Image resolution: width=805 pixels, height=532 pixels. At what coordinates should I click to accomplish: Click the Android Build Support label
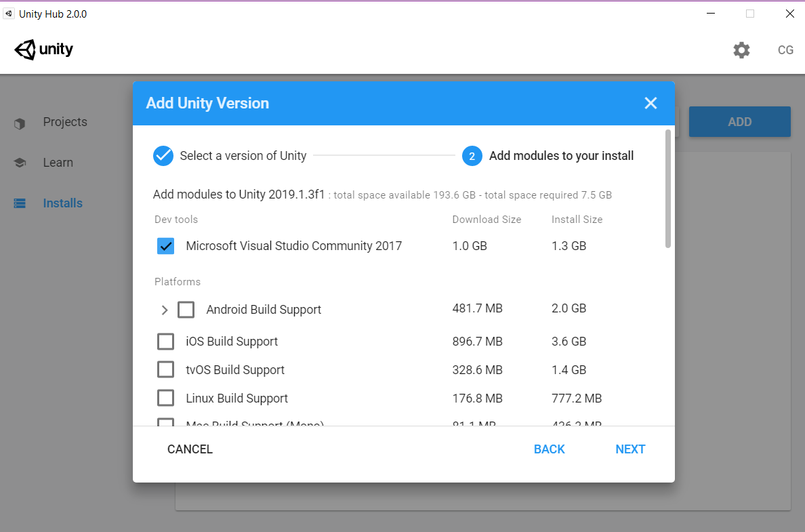pos(264,310)
